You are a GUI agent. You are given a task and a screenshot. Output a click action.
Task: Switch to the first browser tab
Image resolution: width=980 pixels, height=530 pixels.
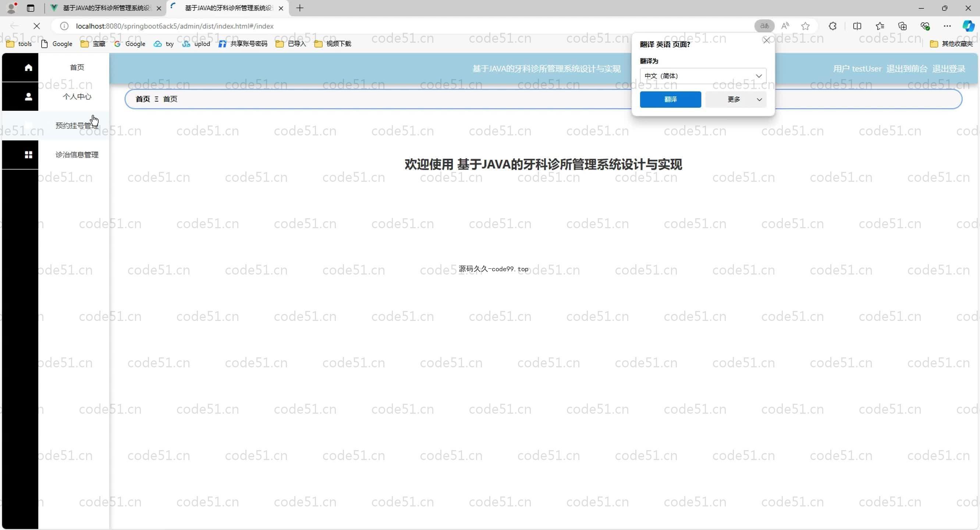pyautogui.click(x=105, y=8)
